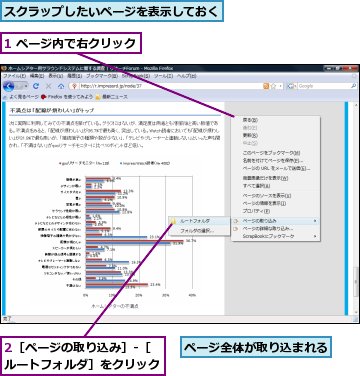360x376 pixels.
Task: Choose ページのソースを表示 in context menu
Action: (x=275, y=196)
